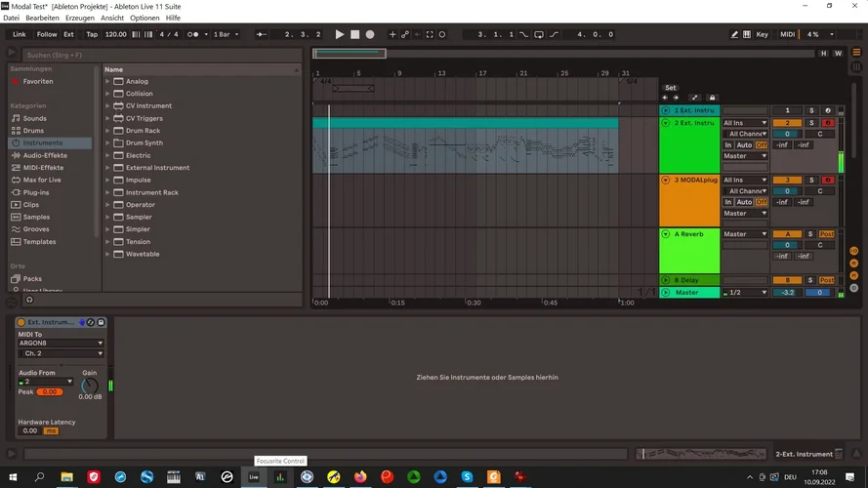Solo track 2 Ext. Instrument

(810, 123)
